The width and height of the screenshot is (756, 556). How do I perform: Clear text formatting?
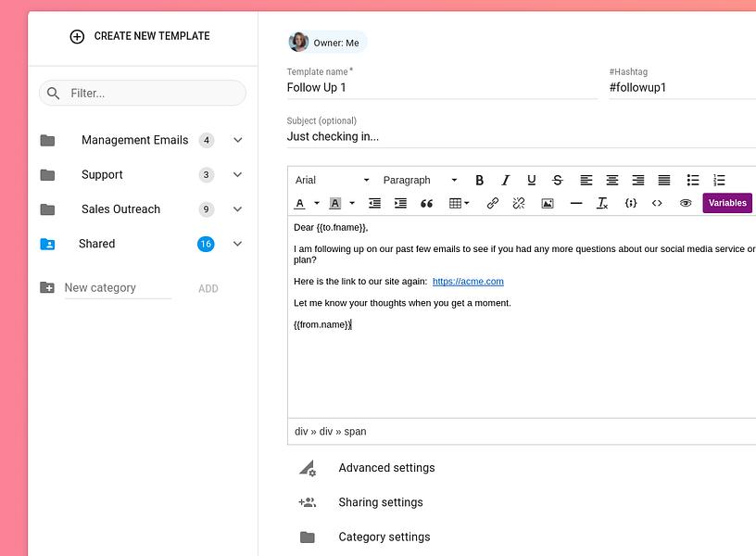coord(601,204)
